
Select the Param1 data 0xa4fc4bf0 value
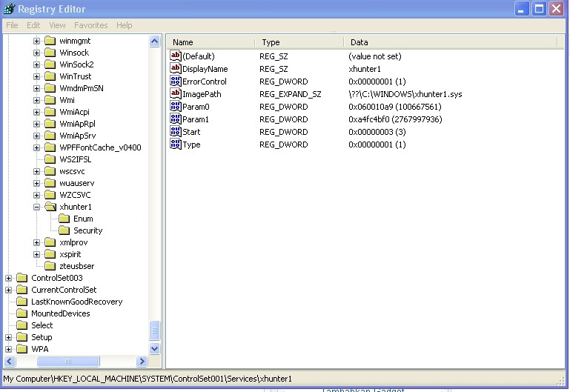tap(395, 119)
